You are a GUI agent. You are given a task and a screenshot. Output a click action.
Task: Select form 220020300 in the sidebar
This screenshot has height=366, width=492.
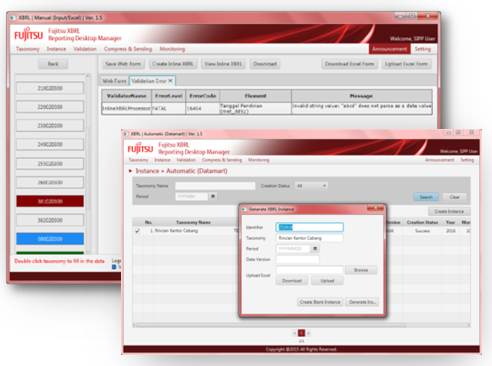(x=50, y=107)
